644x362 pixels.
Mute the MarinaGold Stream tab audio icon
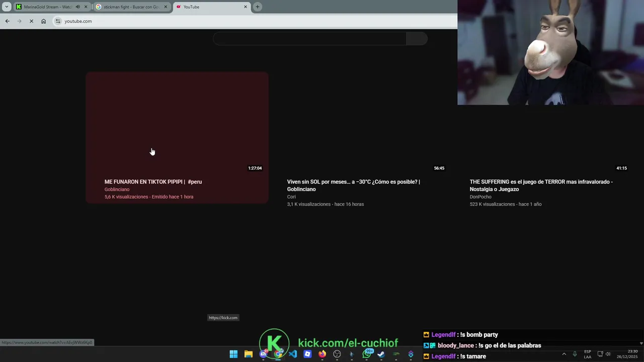pyautogui.click(x=77, y=7)
